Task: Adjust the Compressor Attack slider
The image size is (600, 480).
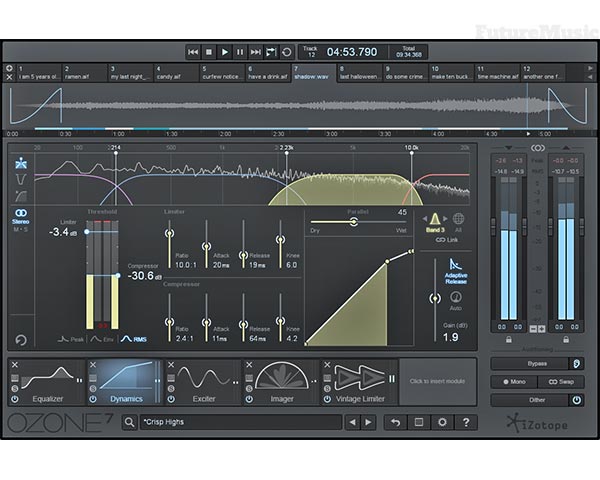Action: (207, 323)
